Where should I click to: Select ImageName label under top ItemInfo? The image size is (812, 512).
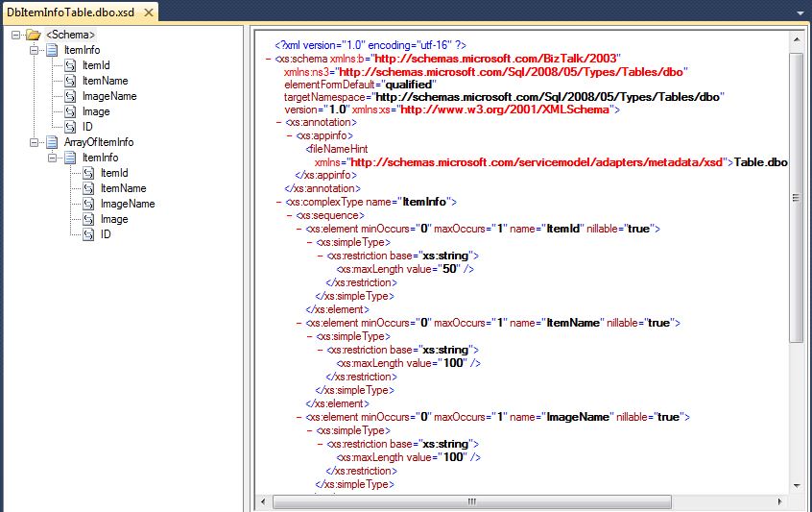(109, 96)
